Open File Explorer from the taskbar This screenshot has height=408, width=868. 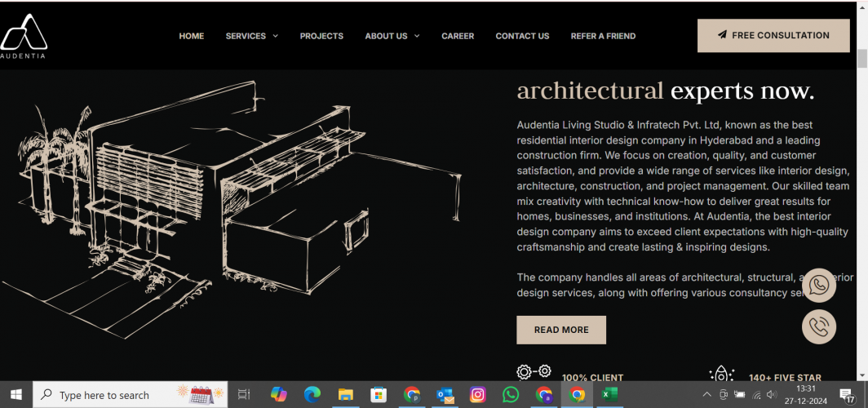345,395
